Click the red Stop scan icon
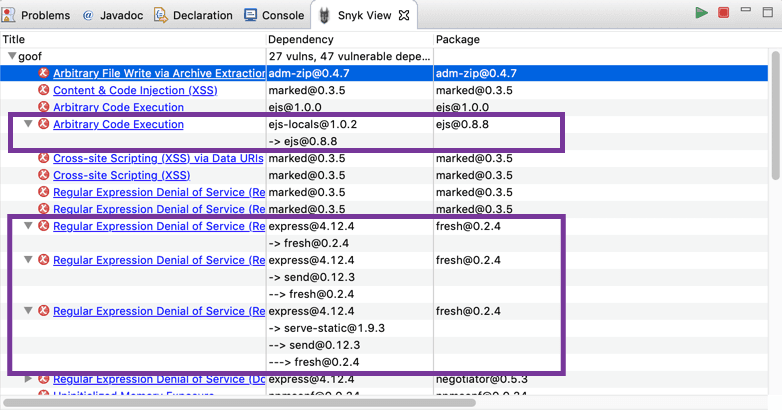The image size is (782, 410). [723, 13]
